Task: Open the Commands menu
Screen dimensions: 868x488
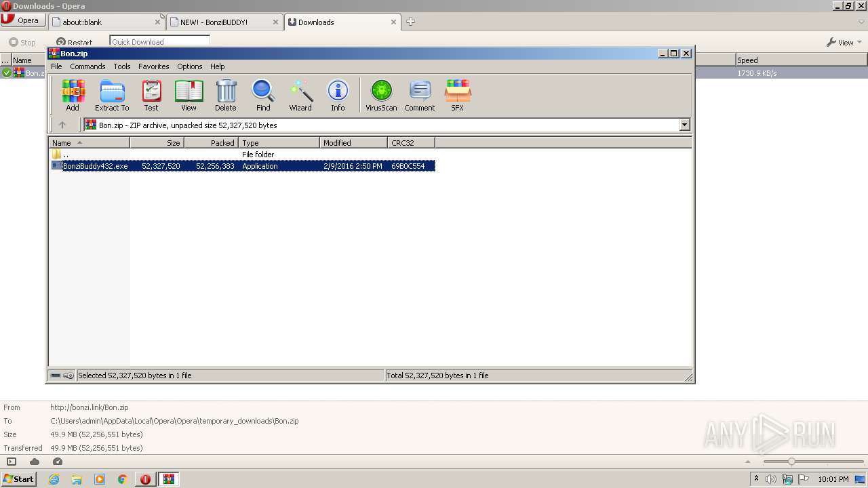Action: pos(87,66)
